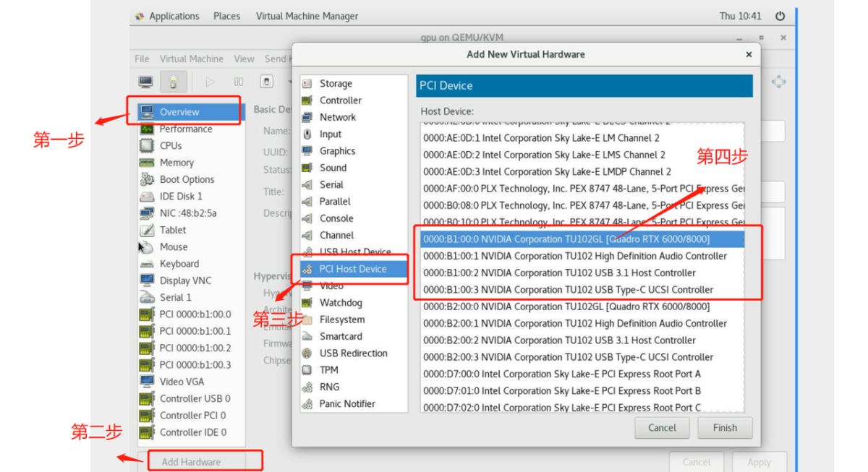Open the Applications menu
868x472 pixels.
point(174,16)
